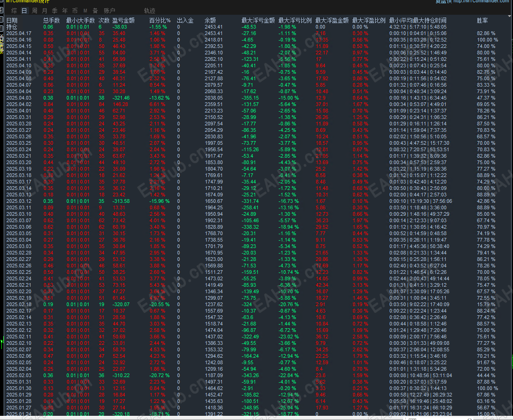Image resolution: width=513 pixels, height=420 pixels.
Task: Switch to the 综 summary tab
Action: click(x=14, y=11)
